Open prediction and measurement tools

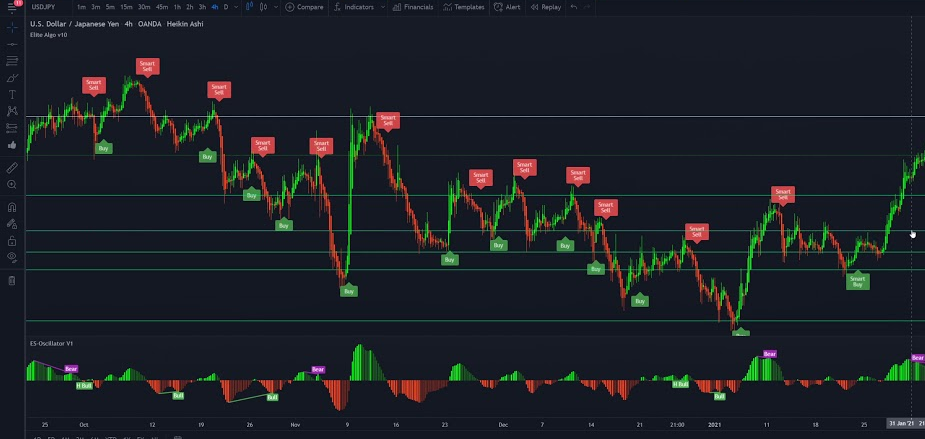pos(12,127)
